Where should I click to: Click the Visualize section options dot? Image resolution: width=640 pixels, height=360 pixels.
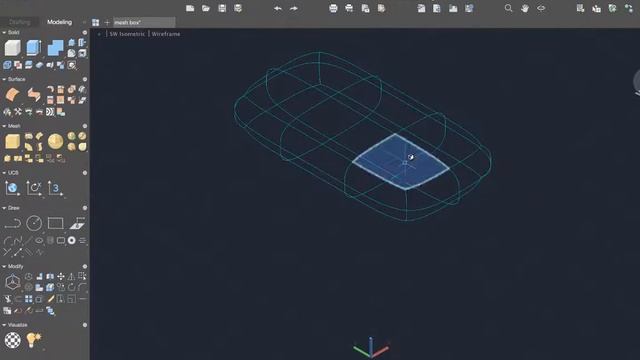(x=85, y=325)
